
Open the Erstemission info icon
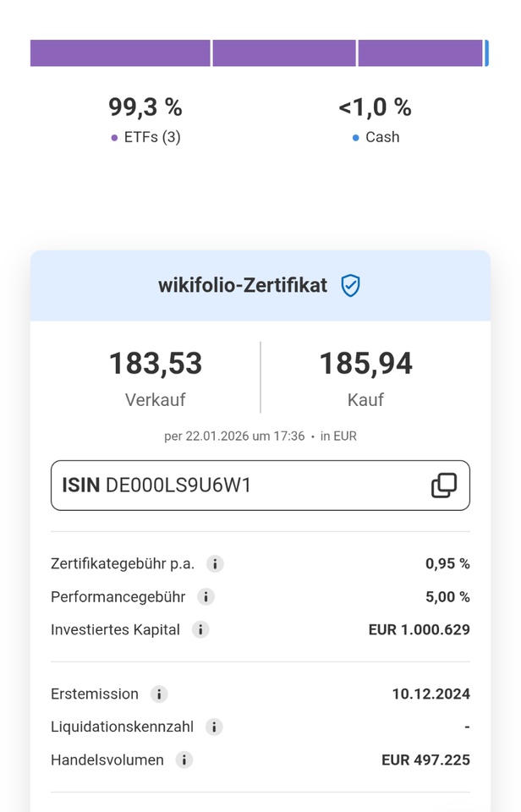pos(159,694)
